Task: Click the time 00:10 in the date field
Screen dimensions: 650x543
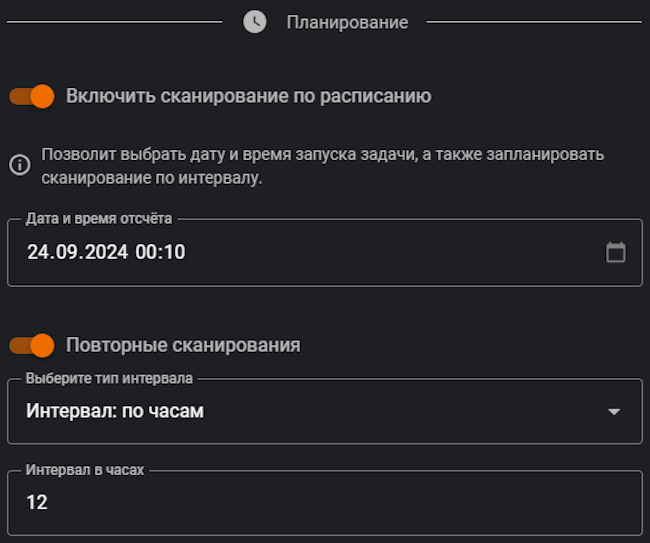Action: coord(160,252)
